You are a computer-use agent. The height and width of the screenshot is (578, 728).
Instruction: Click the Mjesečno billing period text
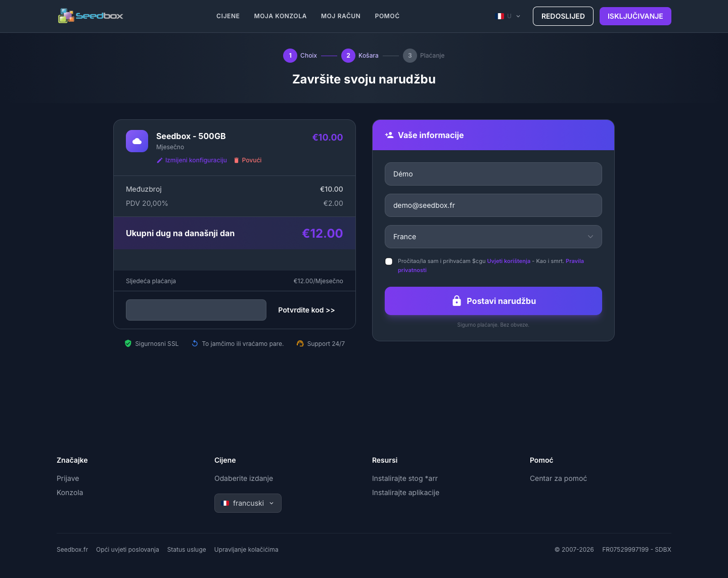[x=170, y=147]
